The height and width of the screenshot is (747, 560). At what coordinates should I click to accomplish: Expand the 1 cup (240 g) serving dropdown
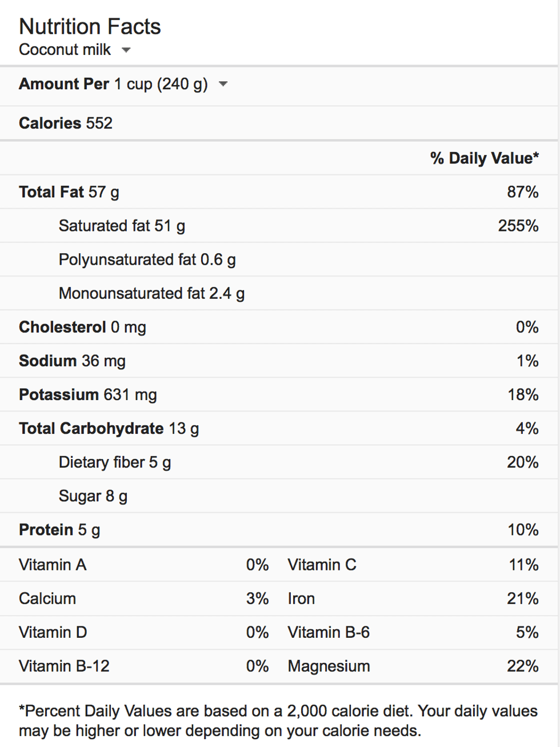223,85
